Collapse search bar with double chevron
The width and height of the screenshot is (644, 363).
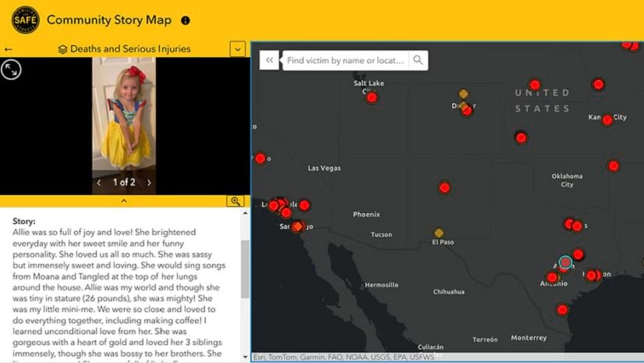(x=270, y=60)
